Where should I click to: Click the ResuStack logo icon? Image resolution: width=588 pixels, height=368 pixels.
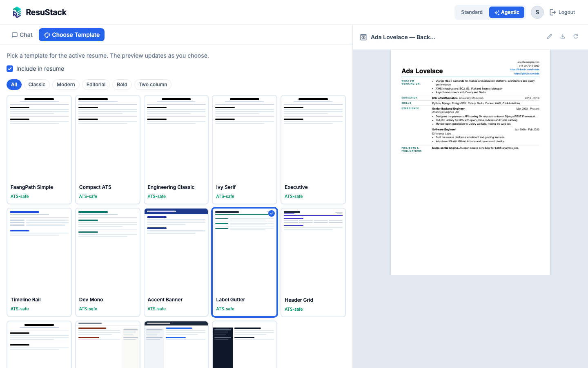[x=17, y=12]
